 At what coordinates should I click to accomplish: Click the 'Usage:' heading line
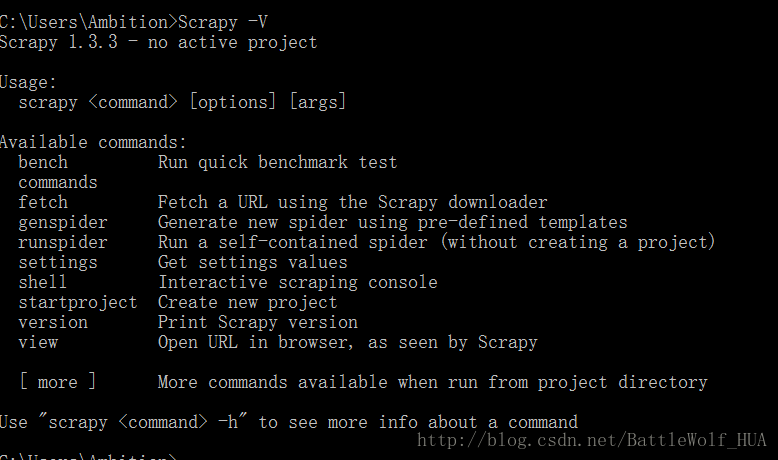click(28, 82)
